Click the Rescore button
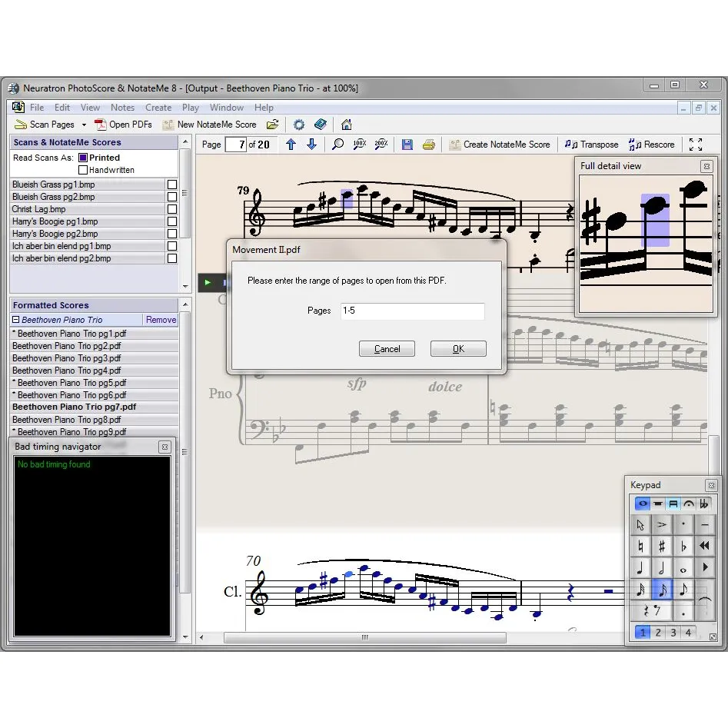728x728 pixels. (651, 145)
